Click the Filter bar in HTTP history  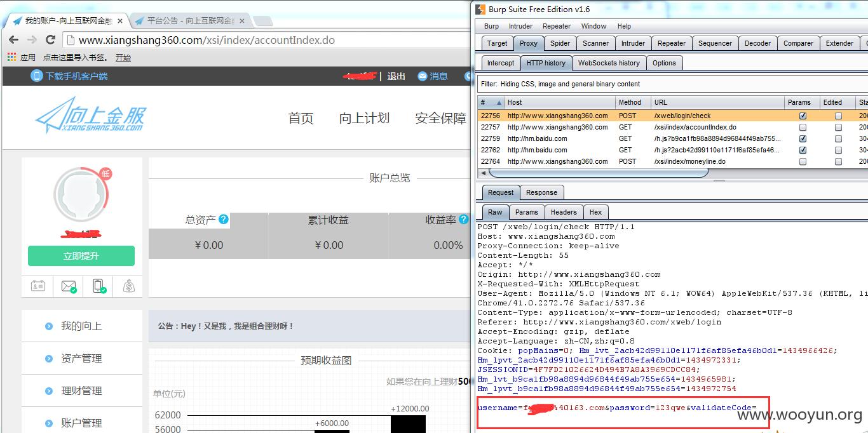coord(672,84)
